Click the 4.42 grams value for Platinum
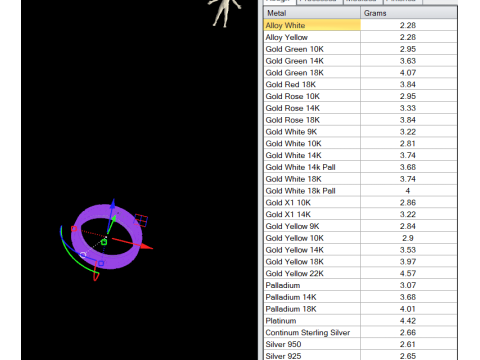The width and height of the screenshot is (480, 360). 408,321
